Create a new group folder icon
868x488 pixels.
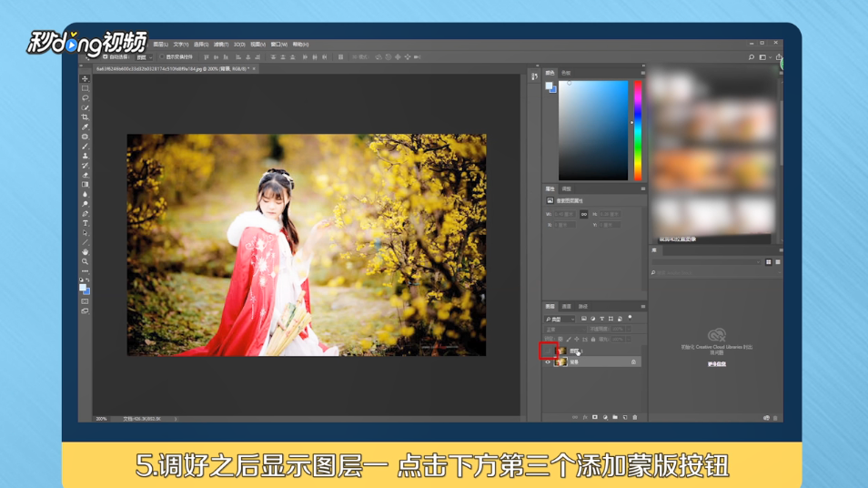tap(615, 417)
